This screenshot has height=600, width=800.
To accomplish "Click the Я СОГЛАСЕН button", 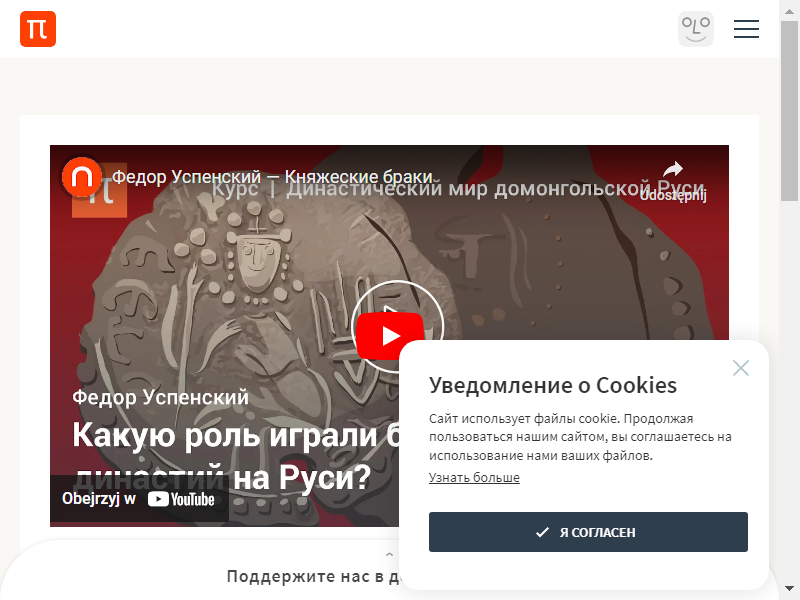I will 588,532.
